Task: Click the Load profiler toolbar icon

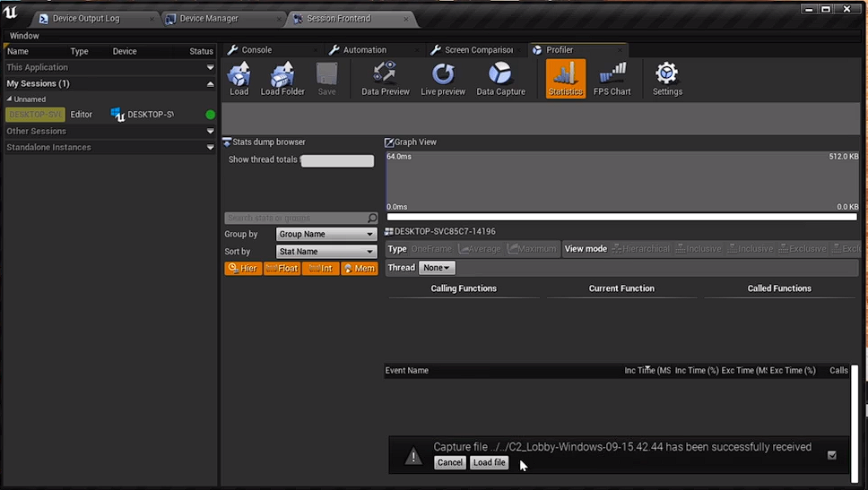Action: click(239, 79)
